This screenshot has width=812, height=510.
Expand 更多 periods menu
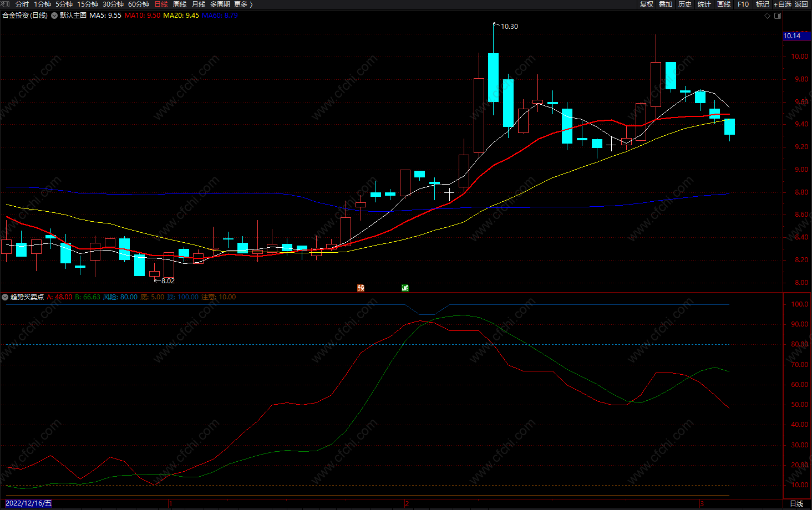[243, 4]
